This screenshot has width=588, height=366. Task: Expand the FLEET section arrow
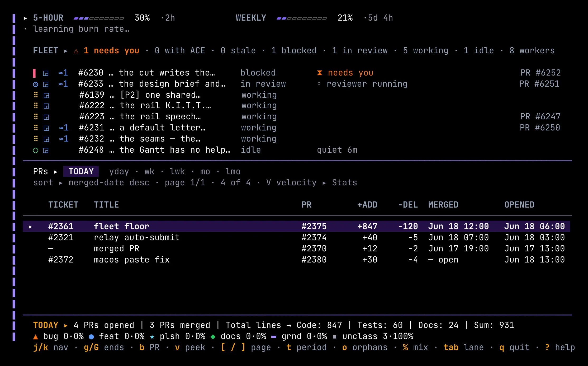tap(66, 51)
